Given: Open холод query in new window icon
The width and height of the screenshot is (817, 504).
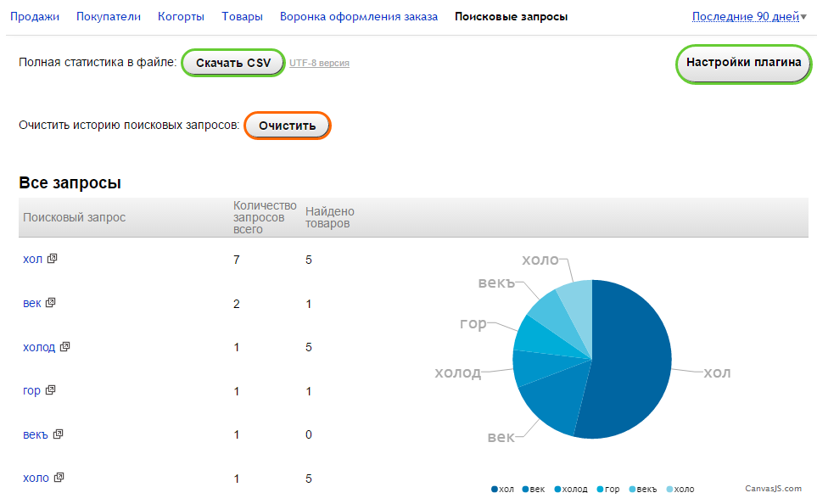Looking at the screenshot, I should tap(64, 346).
